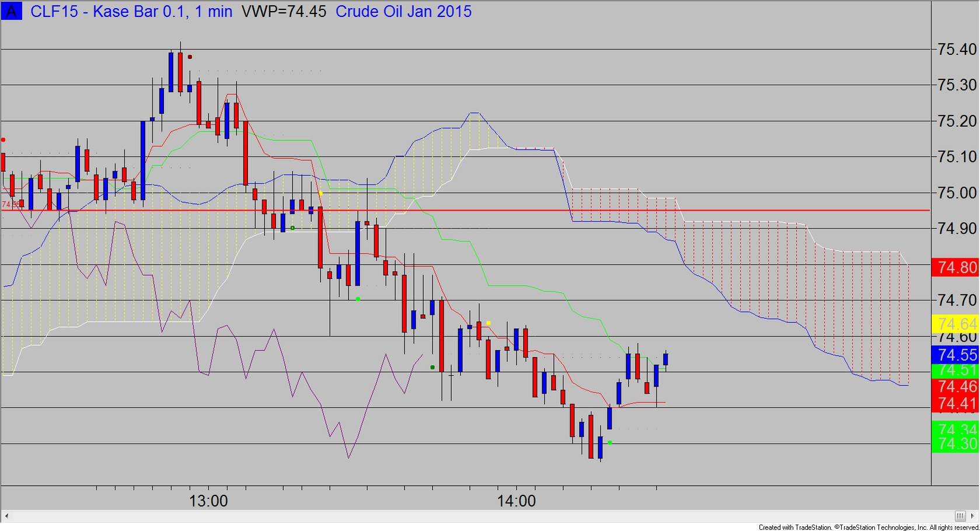This screenshot has height=531, width=980.
Task: Click the 75.30 price axis label
Action: [x=957, y=85]
